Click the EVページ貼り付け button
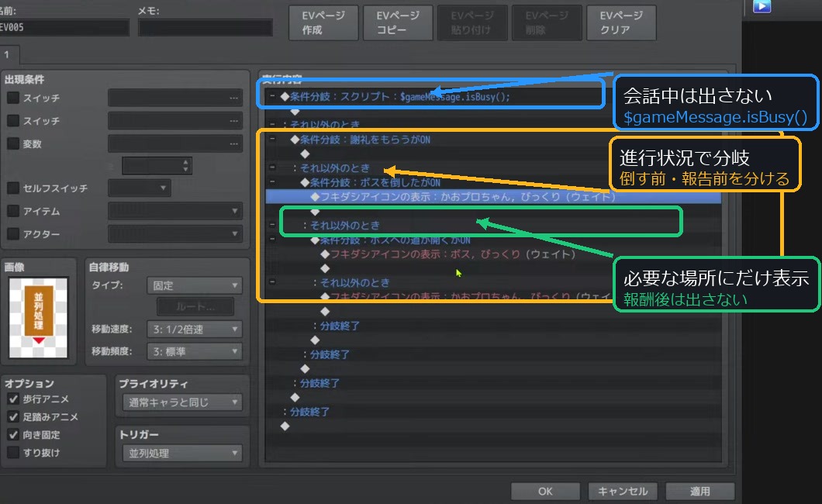822x504 pixels. pyautogui.click(x=472, y=22)
